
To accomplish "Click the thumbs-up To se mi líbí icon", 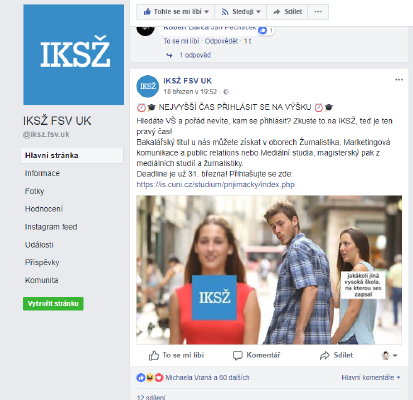I will (154, 356).
